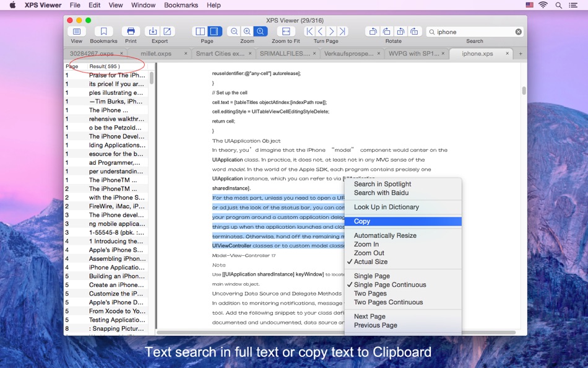
Task: Choose Two Pages in the context menu
Action: pos(403,293)
